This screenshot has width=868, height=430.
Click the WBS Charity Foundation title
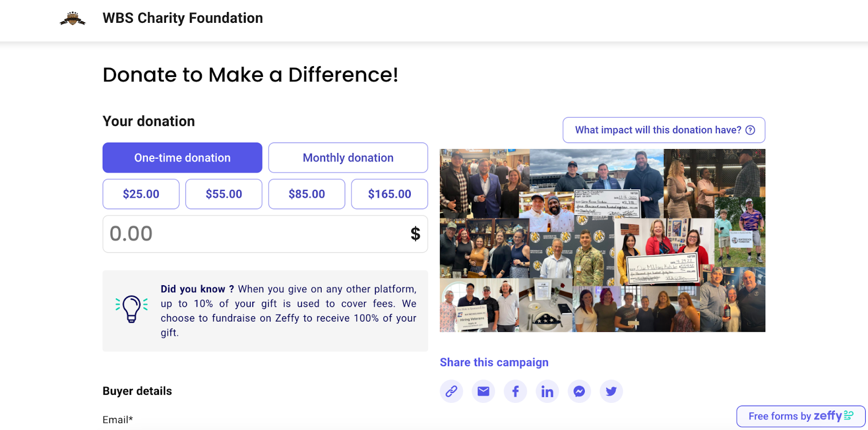click(x=183, y=18)
